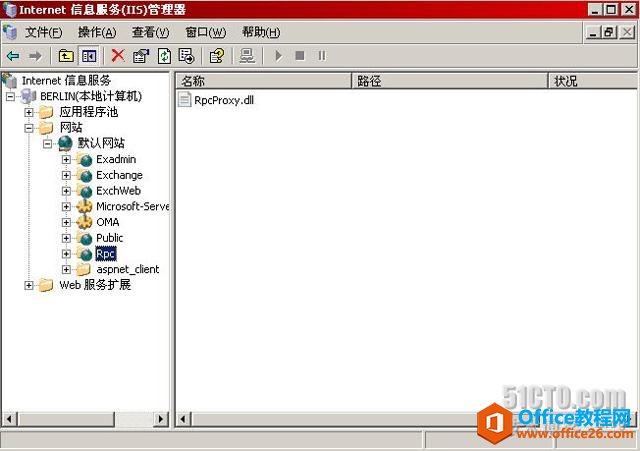The width and height of the screenshot is (640, 451).
Task: Click the Public globe icon
Action: pos(85,238)
